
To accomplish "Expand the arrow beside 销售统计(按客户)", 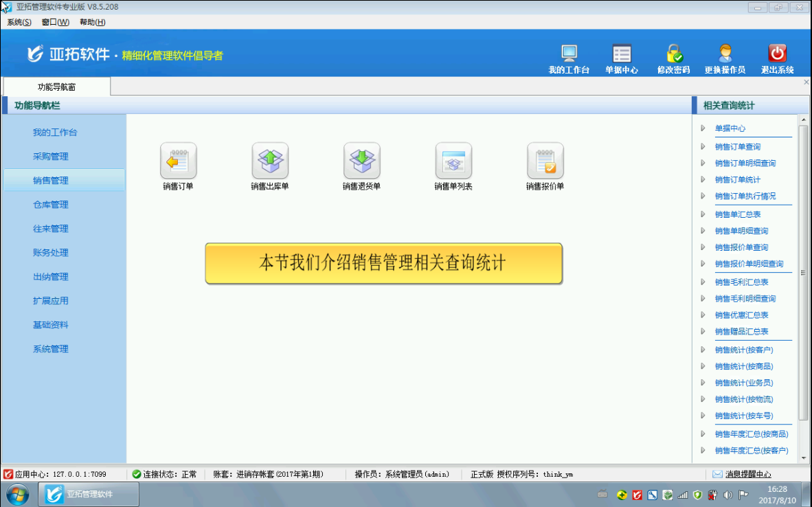I will coord(703,350).
